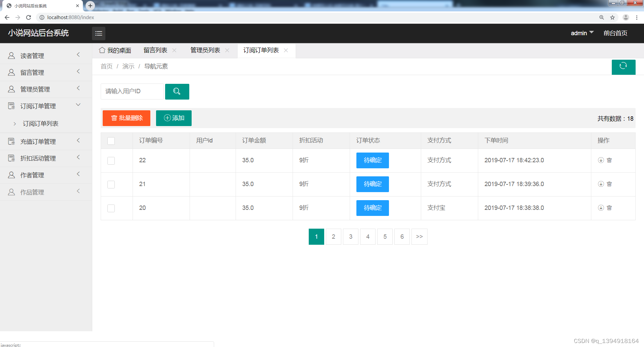Click 批量删除 bulk delete button
This screenshot has height=347, width=644.
click(x=127, y=118)
